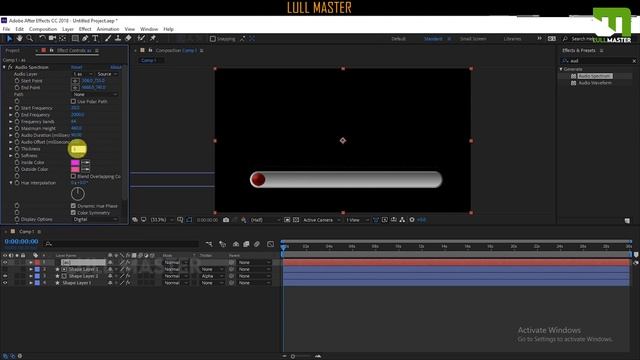Image resolution: width=640 pixels, height=360 pixels.
Task: Open the File menu
Action: click(6, 29)
